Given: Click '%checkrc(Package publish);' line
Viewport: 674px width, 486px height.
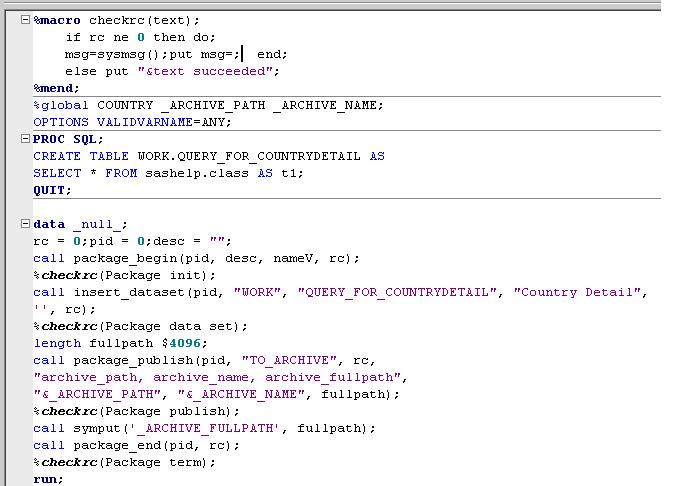Looking at the screenshot, I should point(137,412).
